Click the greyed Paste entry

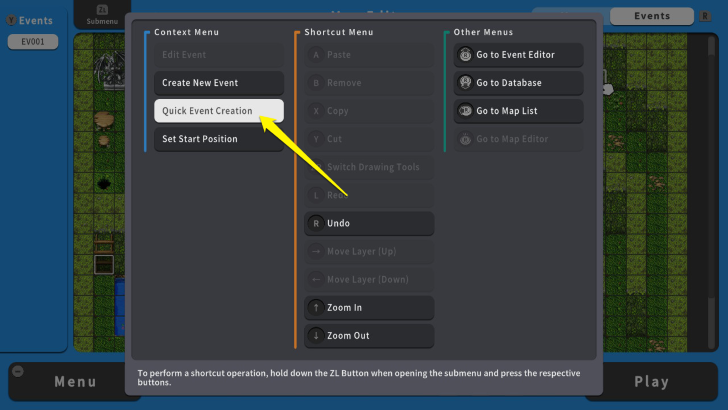coord(369,54)
